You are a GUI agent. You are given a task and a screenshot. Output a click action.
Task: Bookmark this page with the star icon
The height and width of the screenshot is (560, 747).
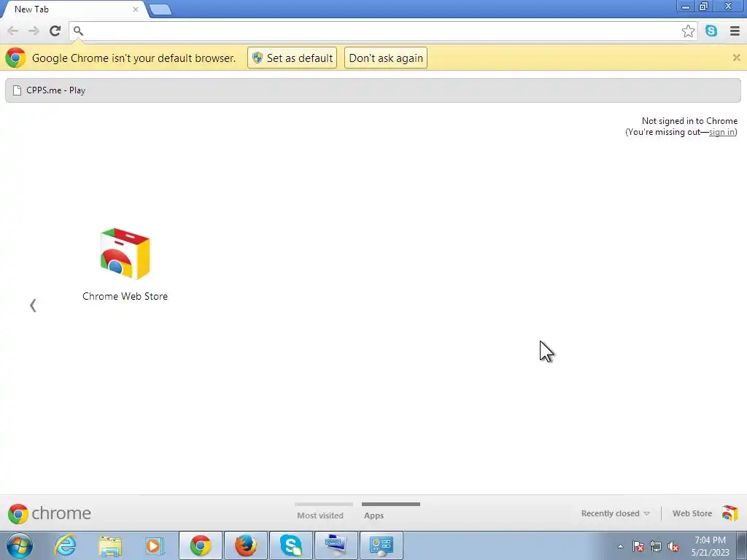(688, 31)
